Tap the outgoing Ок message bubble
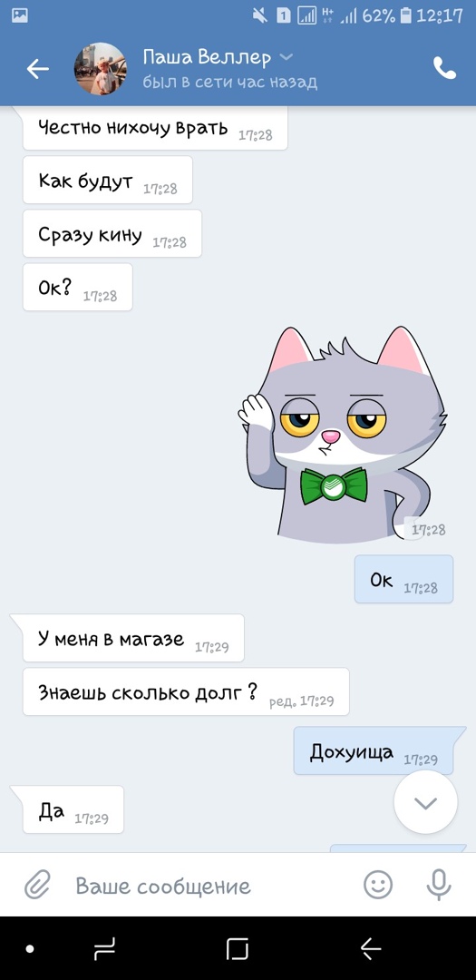This screenshot has height=980, width=476. click(403, 579)
